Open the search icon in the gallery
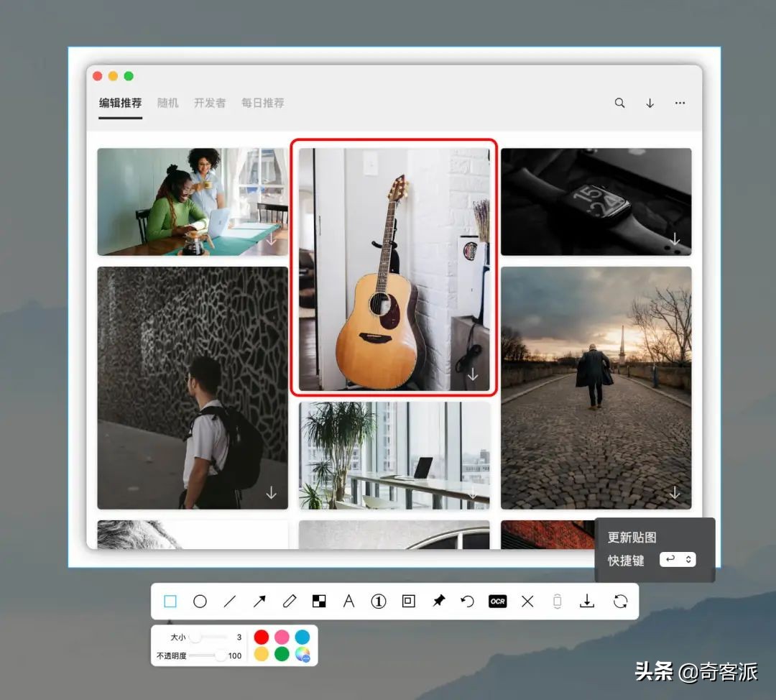The image size is (776, 700). (619, 103)
